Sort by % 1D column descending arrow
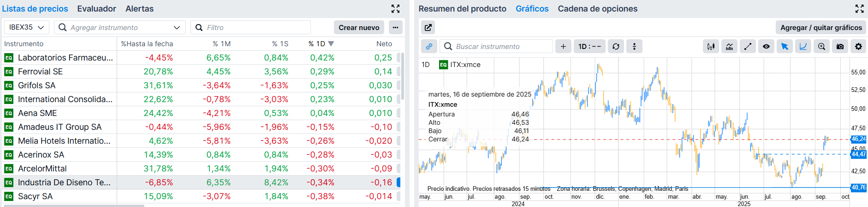This screenshot has height=207, width=868. click(331, 44)
